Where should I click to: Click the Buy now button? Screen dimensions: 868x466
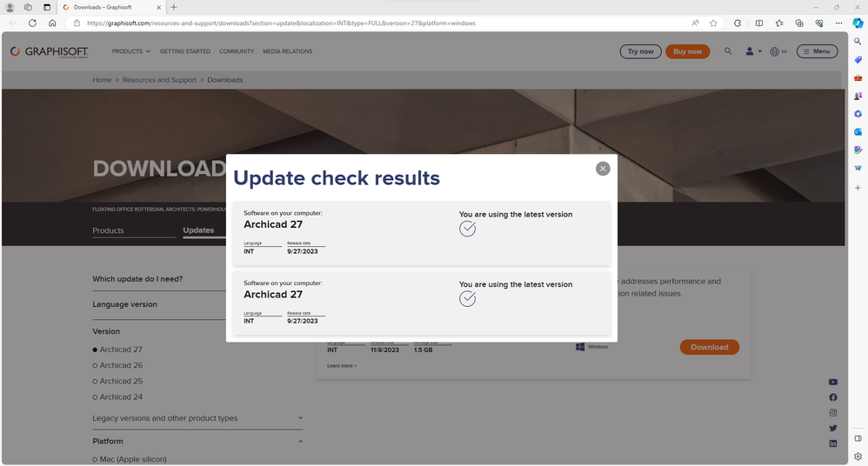pos(688,51)
